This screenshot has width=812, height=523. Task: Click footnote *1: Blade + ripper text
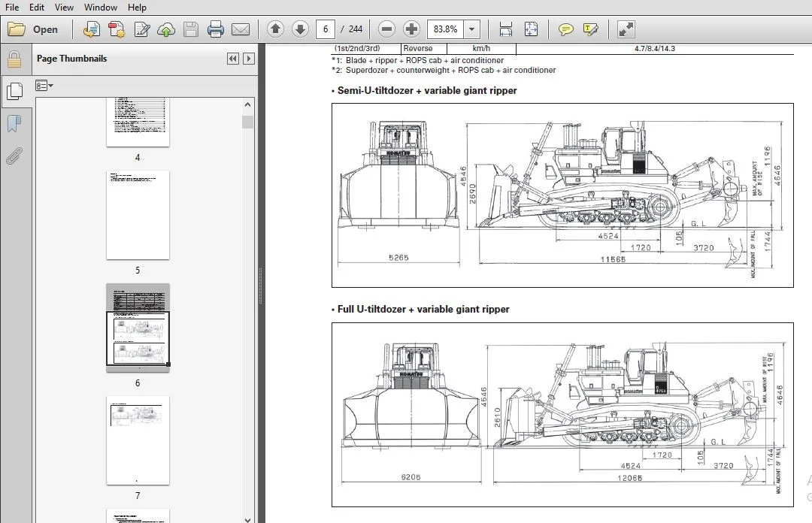point(417,60)
